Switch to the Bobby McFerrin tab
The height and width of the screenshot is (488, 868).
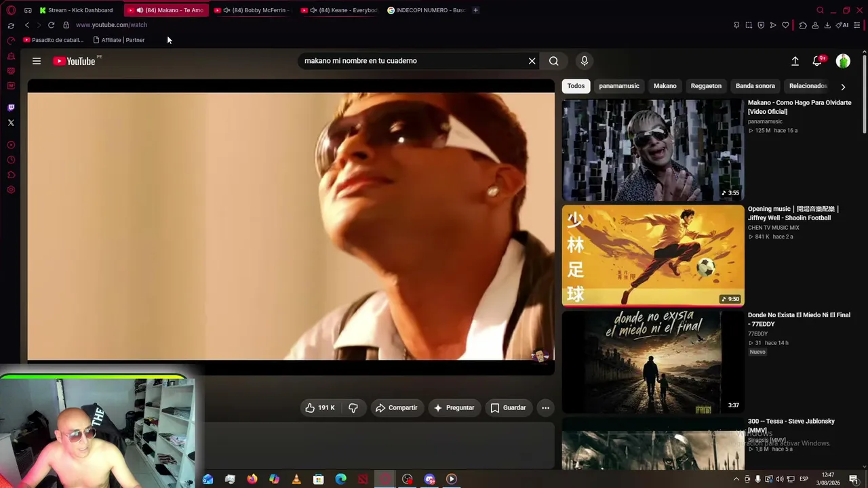click(x=252, y=10)
